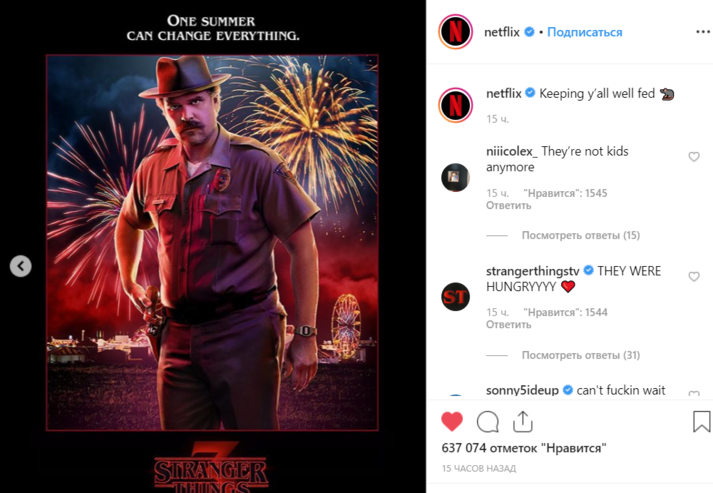Click the share arrow icon
Screen dimensions: 713x493
coord(523,421)
